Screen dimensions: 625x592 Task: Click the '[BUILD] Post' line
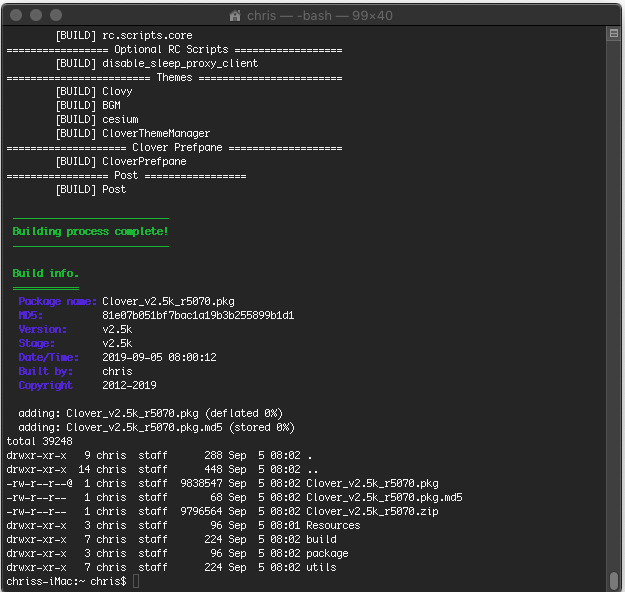[x=90, y=189]
